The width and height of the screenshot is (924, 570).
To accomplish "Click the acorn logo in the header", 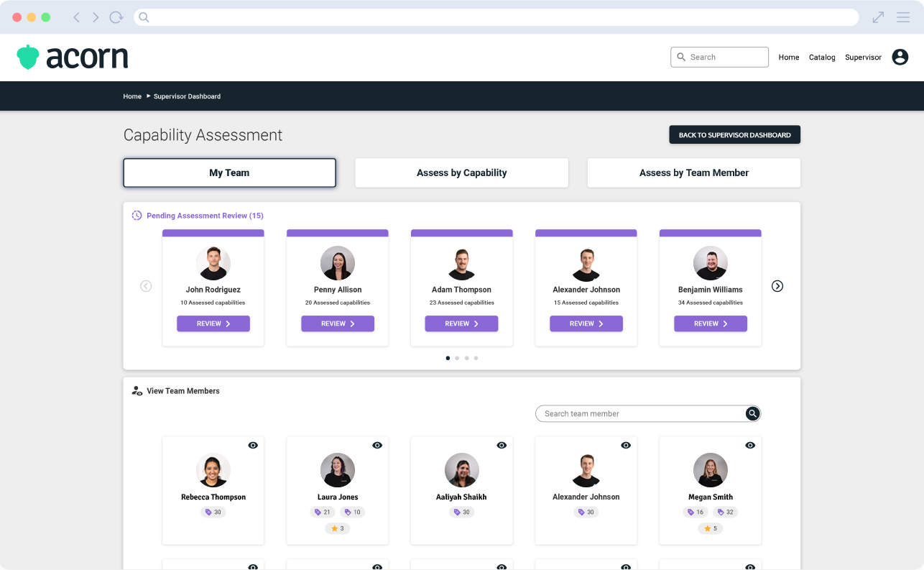I will (72, 56).
